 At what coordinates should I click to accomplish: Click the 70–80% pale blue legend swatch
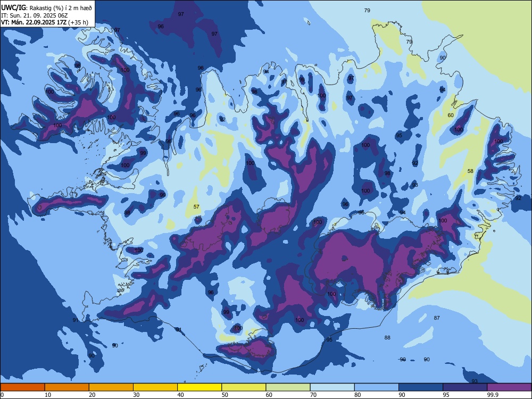332,387
